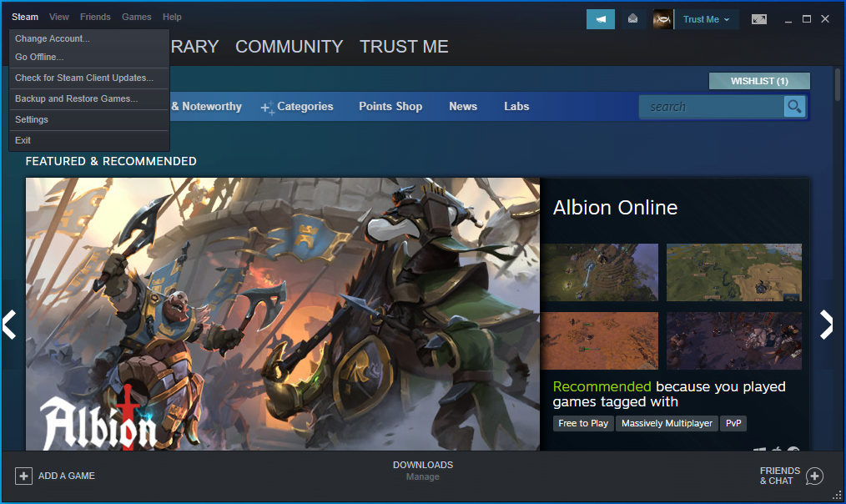Open the View menu
Screen dimensions: 846x504
coord(58,17)
